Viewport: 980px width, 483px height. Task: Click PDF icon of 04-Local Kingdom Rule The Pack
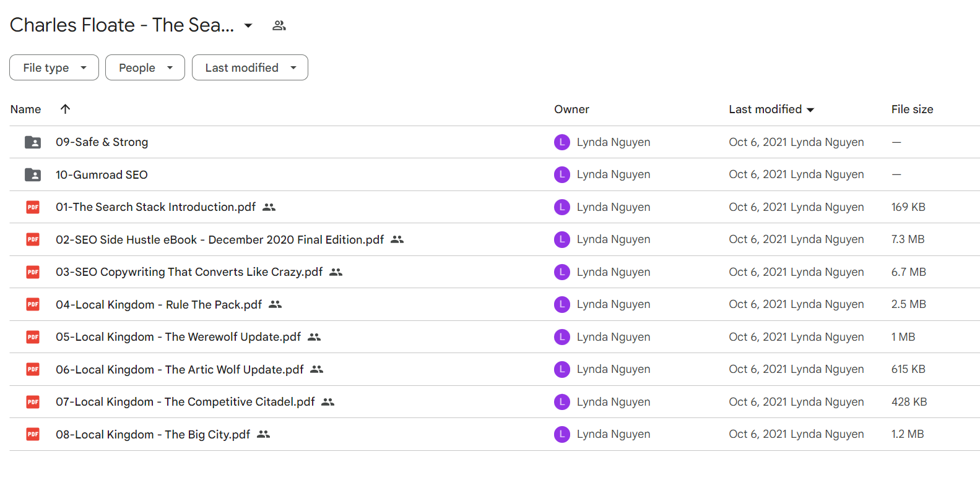[x=33, y=304]
